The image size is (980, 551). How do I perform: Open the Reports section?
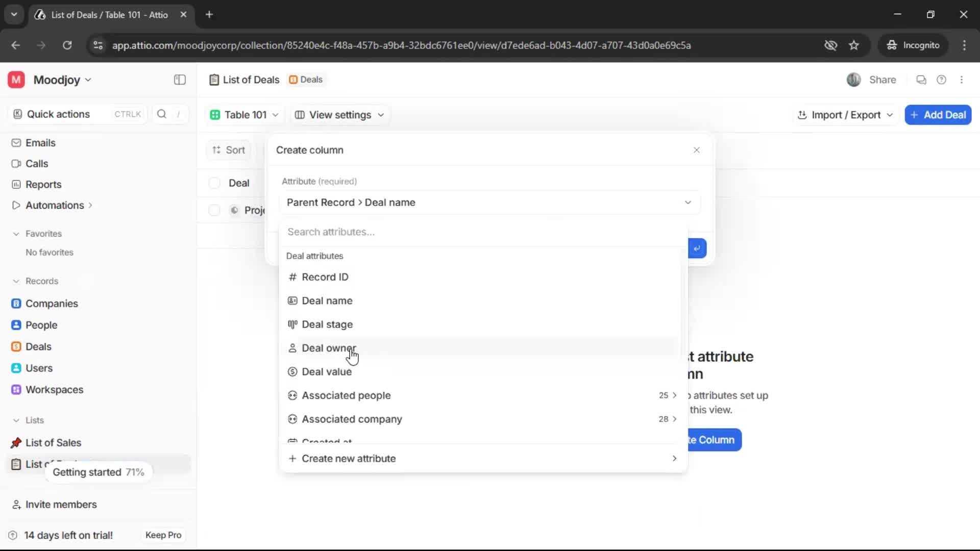(42, 184)
